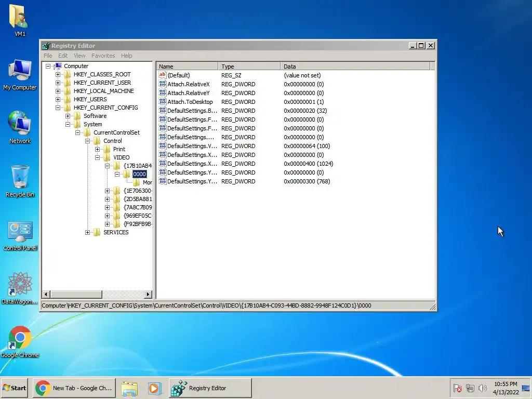The image size is (532, 399).
Task: Sort values by Data column header
Action: (x=355, y=66)
